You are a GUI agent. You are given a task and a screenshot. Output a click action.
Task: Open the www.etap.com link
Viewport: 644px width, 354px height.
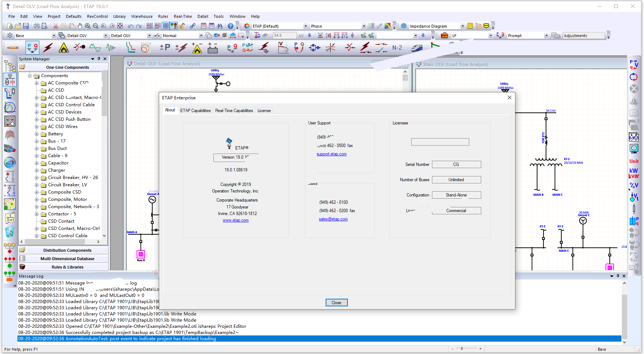pyautogui.click(x=236, y=220)
